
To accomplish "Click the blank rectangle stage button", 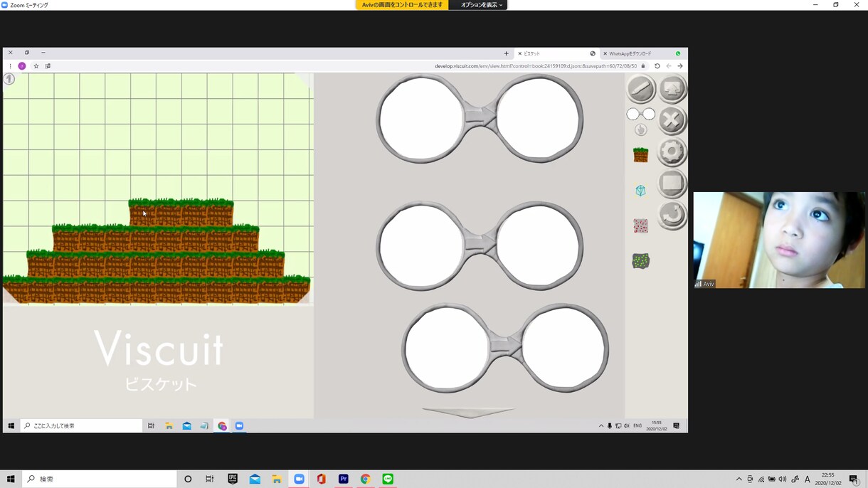I will (x=672, y=184).
